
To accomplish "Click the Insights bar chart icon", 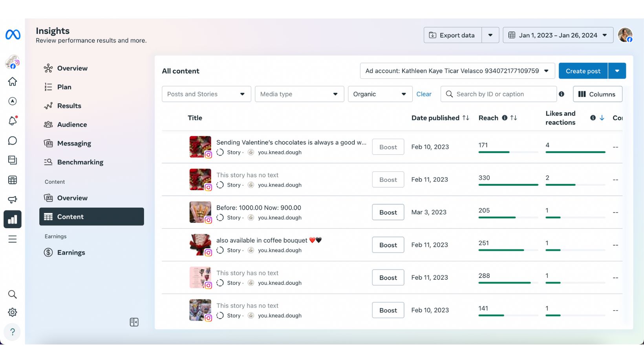I will point(13,219).
